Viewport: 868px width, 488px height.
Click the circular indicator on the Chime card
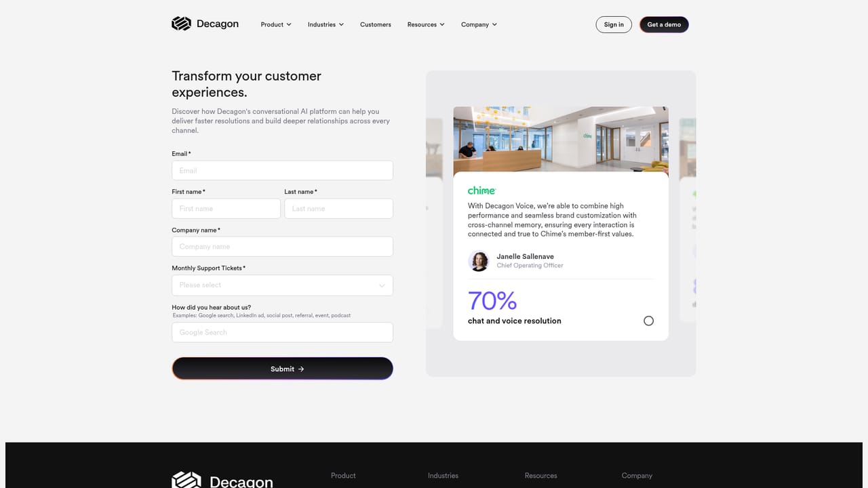(x=648, y=321)
